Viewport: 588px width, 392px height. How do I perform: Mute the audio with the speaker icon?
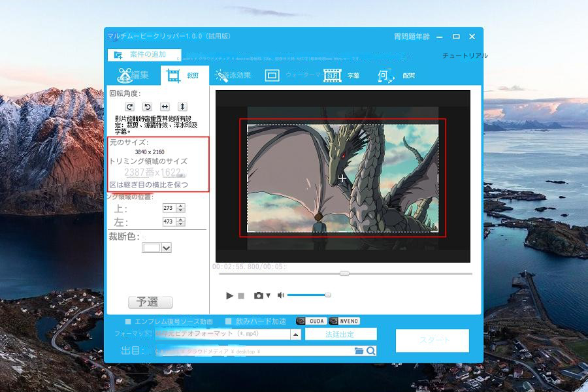pos(281,295)
